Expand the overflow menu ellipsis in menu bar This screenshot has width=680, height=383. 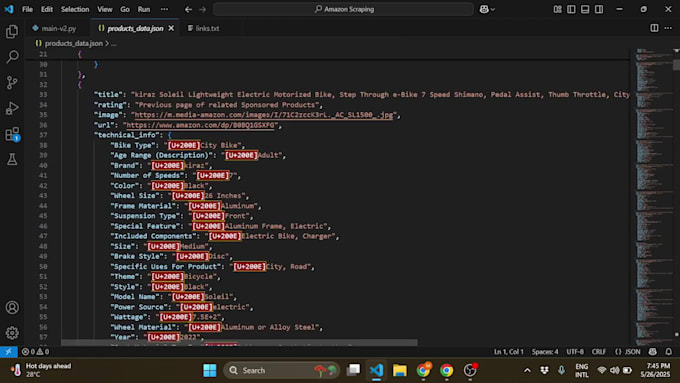click(164, 9)
